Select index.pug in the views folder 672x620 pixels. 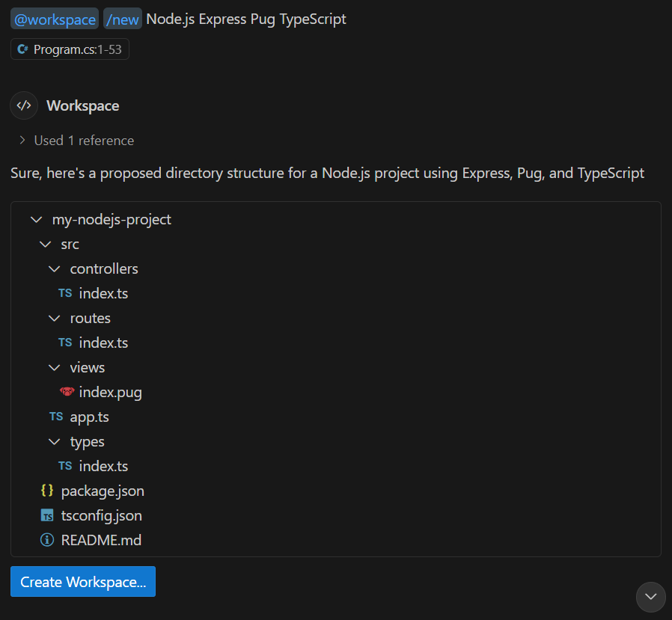point(111,392)
